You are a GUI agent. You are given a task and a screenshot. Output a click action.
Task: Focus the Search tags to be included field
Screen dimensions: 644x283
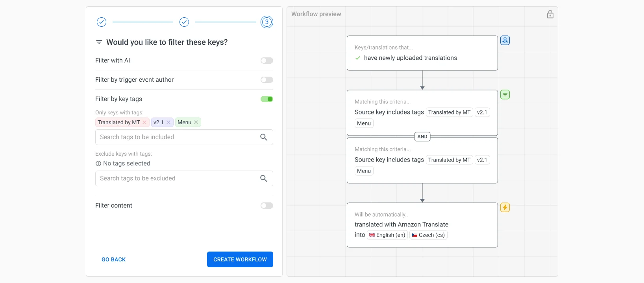[x=176, y=137]
